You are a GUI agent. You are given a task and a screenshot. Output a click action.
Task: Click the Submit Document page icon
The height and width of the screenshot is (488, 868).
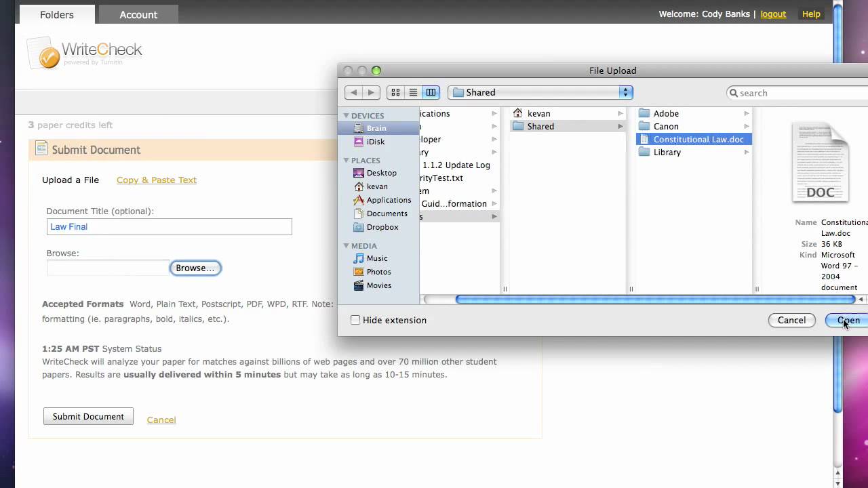(x=41, y=148)
